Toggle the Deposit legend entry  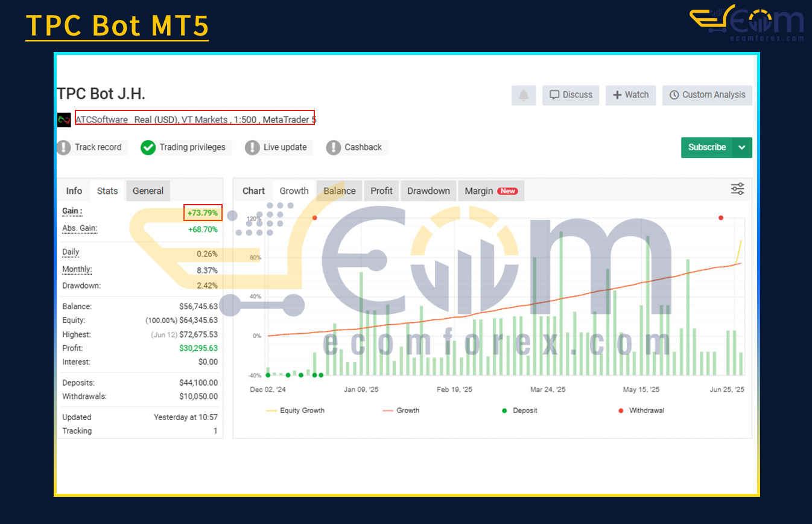[x=519, y=411]
